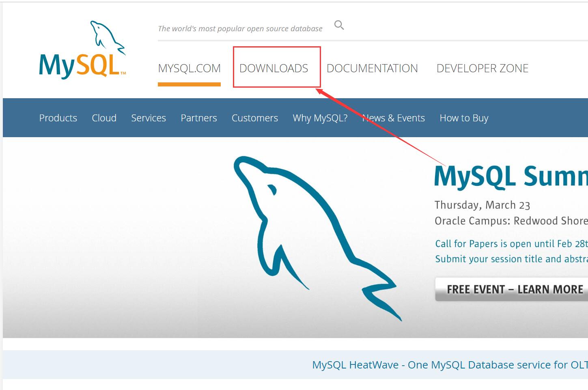Open the Cloud menu

click(104, 118)
